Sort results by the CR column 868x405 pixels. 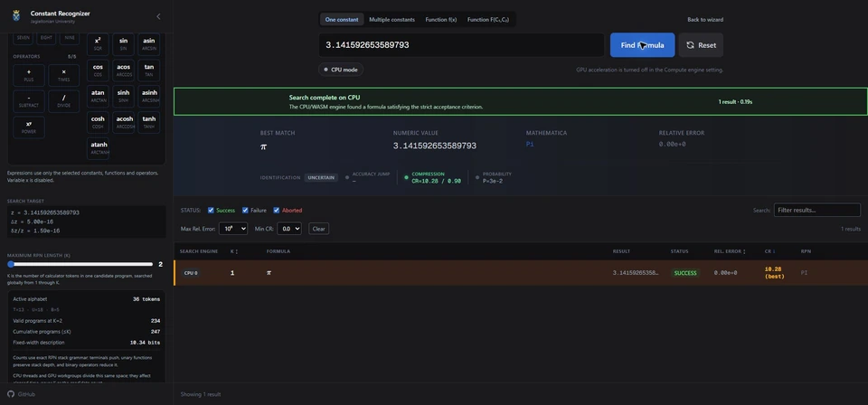pyautogui.click(x=769, y=251)
